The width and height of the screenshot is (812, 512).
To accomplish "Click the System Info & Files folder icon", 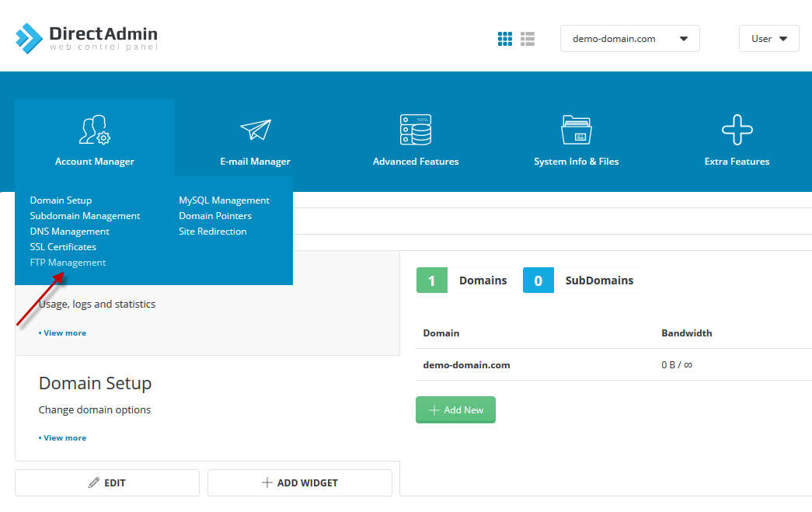I will (x=577, y=130).
